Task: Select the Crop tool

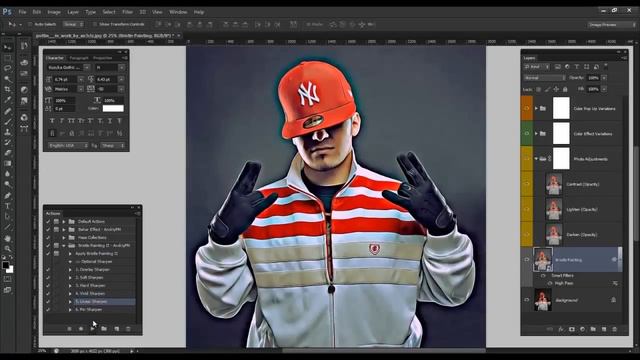Action: pos(7,89)
